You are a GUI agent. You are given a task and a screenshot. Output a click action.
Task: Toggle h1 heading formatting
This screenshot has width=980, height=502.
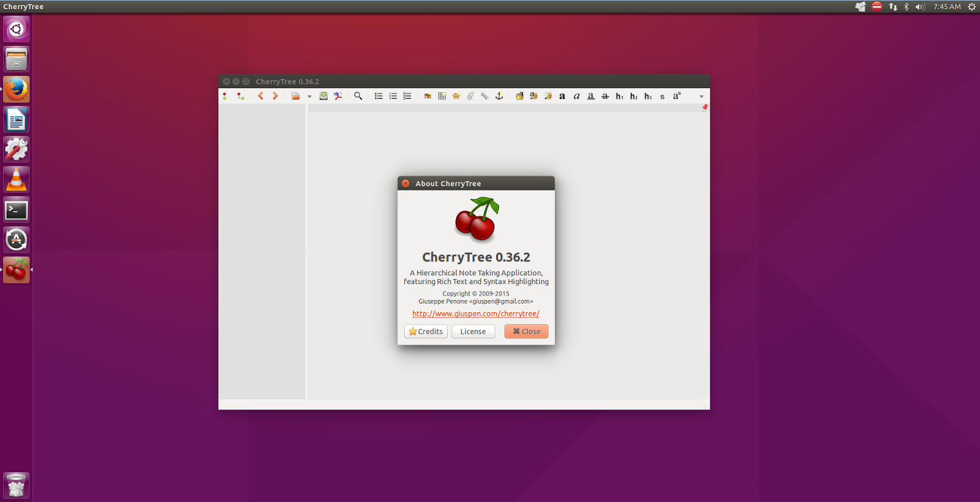coord(619,96)
